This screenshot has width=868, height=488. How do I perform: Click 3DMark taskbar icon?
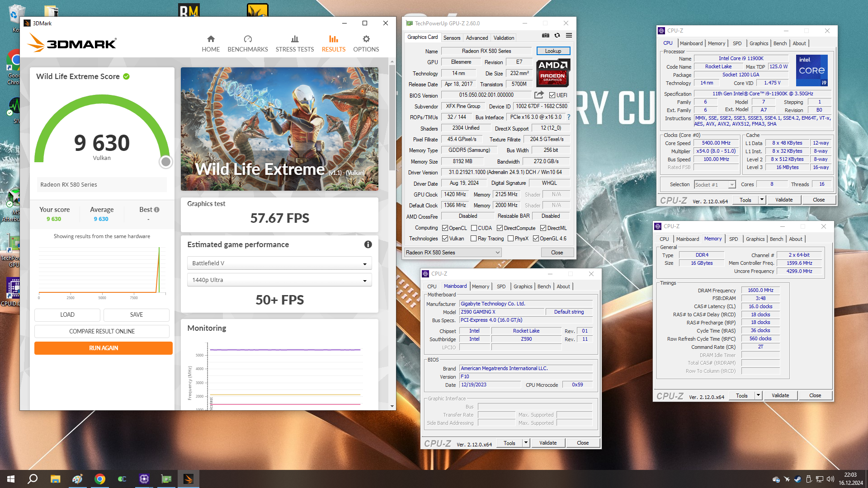(189, 479)
